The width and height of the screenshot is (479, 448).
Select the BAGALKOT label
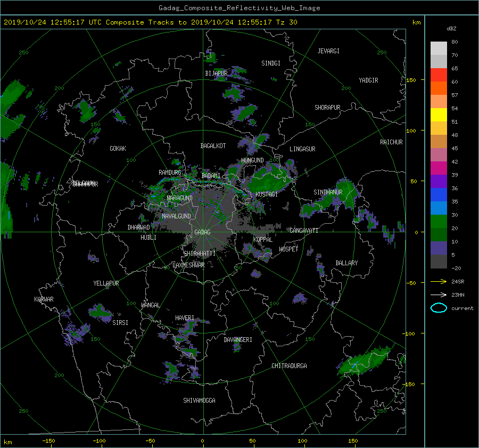tap(213, 146)
